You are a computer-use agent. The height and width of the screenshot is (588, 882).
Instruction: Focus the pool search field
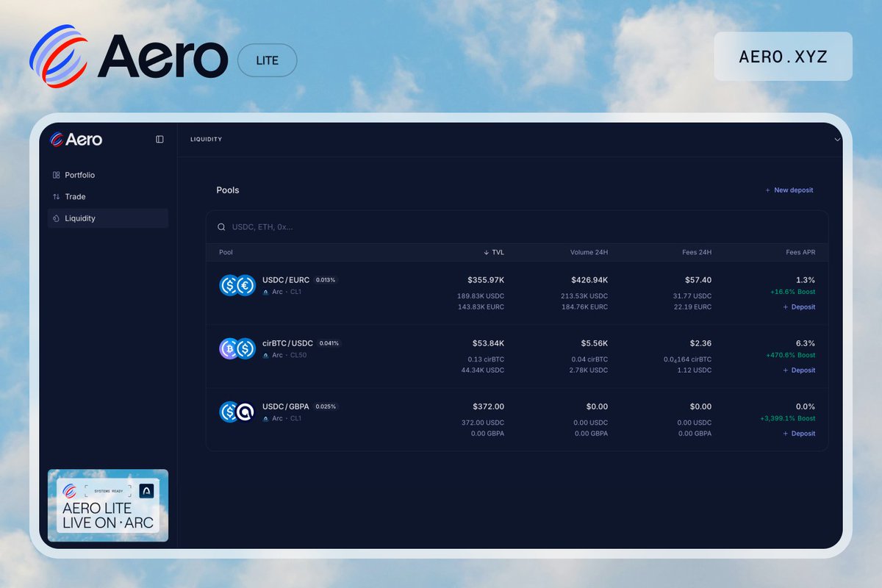(x=517, y=227)
